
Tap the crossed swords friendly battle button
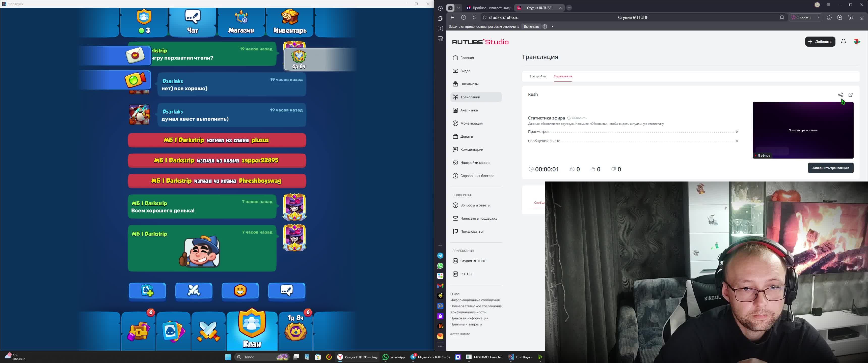(194, 290)
